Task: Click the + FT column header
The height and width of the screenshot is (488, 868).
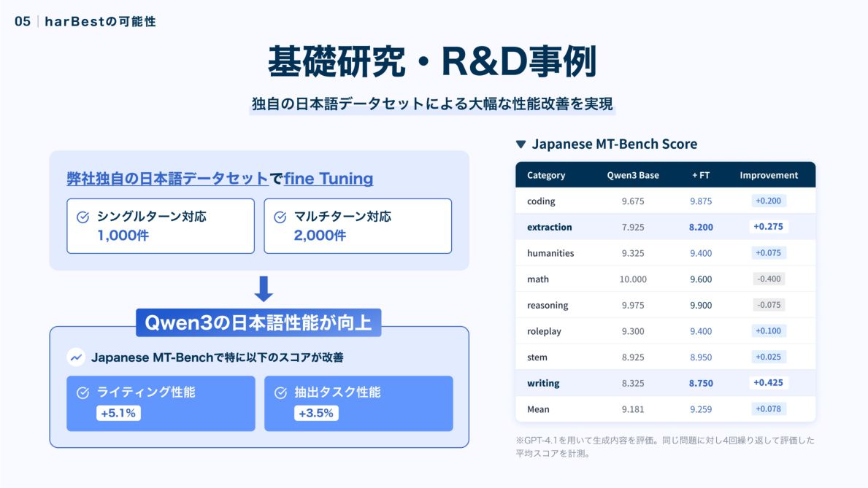Action: pyautogui.click(x=701, y=175)
